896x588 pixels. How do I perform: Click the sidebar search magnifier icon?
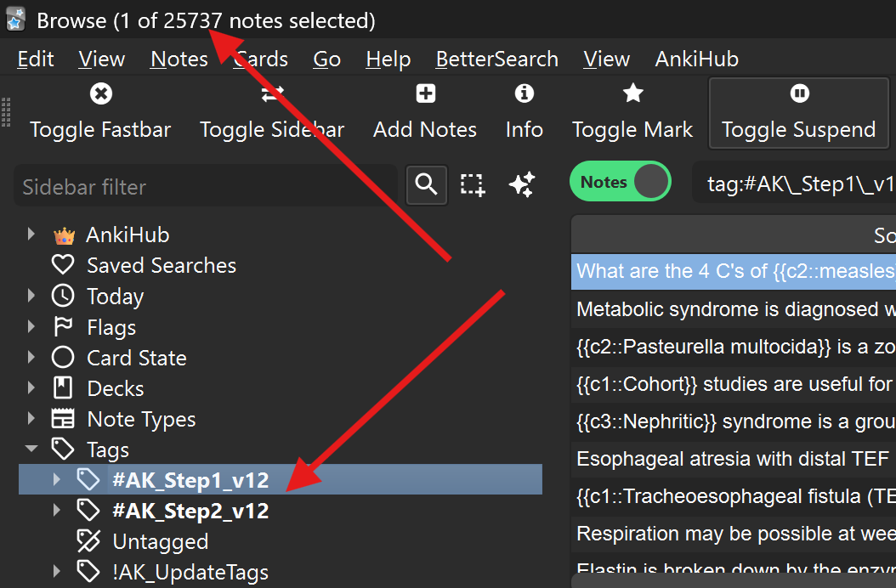tap(426, 184)
